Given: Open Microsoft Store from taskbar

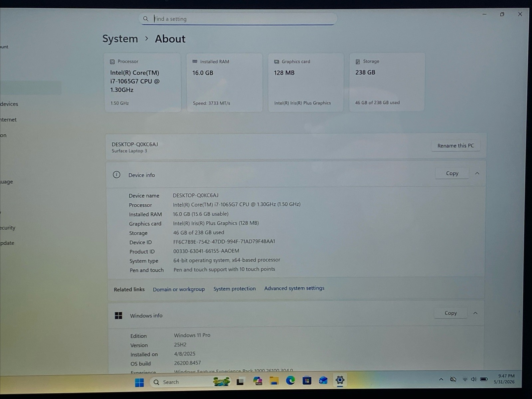Looking at the screenshot, I should point(307,380).
